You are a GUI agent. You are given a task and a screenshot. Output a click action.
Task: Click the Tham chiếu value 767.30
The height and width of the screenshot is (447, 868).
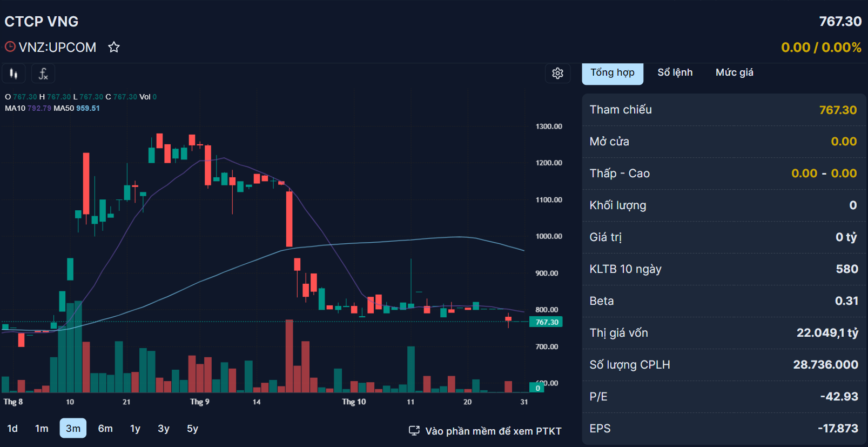pyautogui.click(x=838, y=110)
